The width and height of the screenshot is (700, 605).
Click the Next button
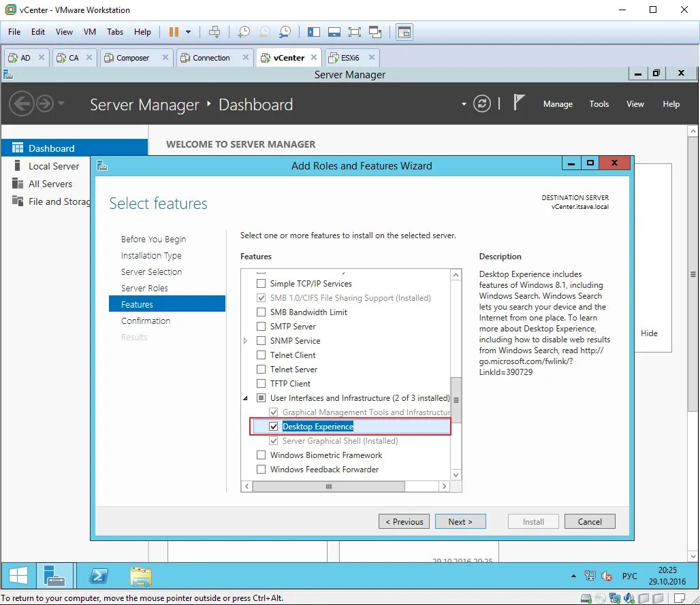click(x=460, y=521)
